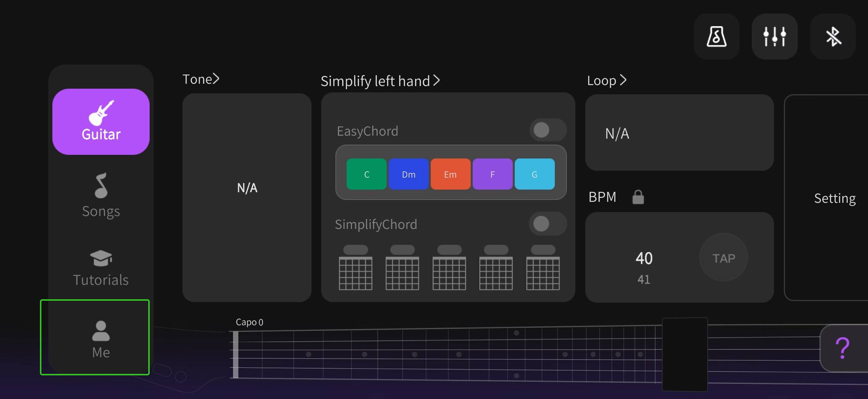Enable the SimplifyChord toggle
The width and height of the screenshot is (868, 399).
pos(548,224)
